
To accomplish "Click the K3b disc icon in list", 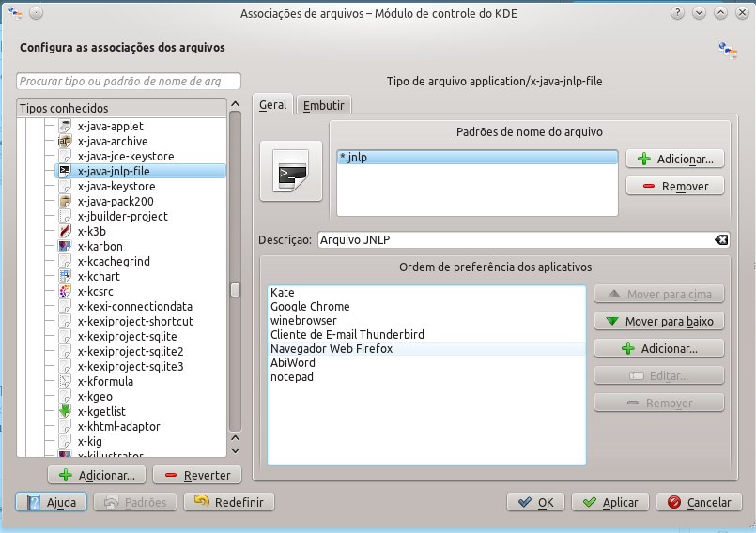I will pyautogui.click(x=65, y=231).
